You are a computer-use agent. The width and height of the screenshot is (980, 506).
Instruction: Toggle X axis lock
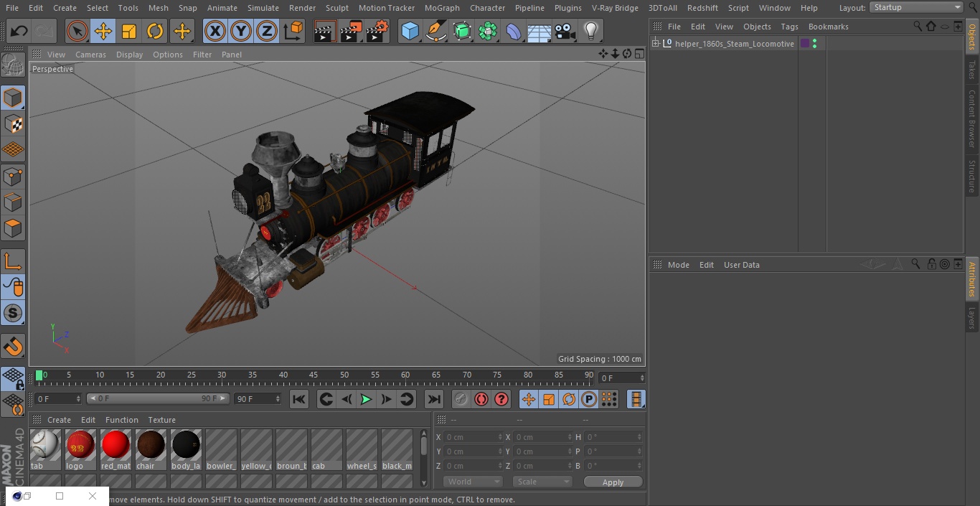tap(215, 31)
